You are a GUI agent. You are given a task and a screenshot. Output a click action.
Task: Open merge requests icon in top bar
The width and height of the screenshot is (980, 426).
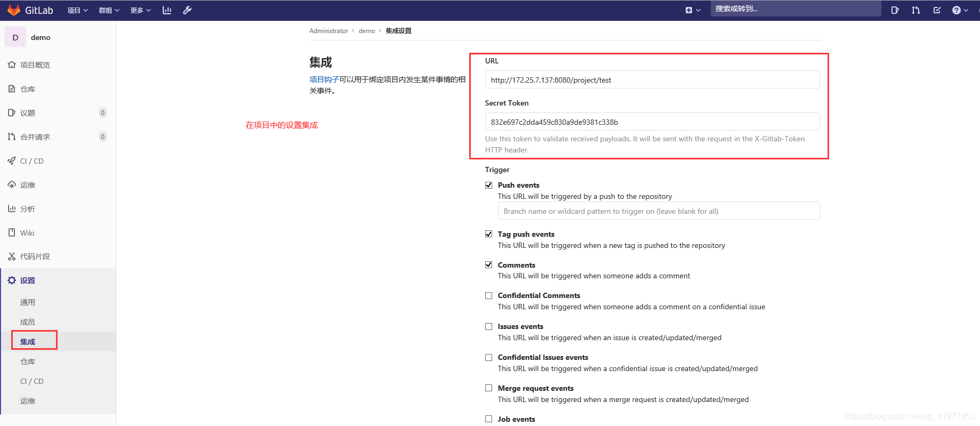[916, 10]
